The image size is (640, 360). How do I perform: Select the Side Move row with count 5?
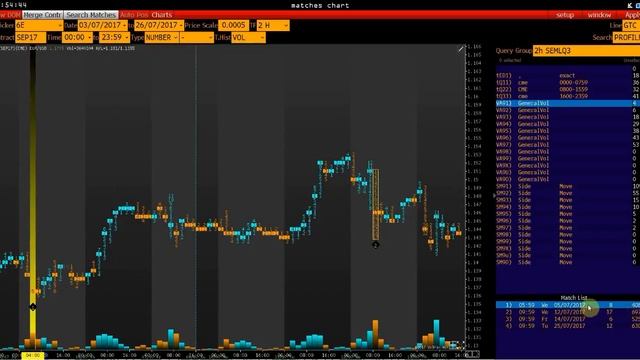(x=568, y=214)
